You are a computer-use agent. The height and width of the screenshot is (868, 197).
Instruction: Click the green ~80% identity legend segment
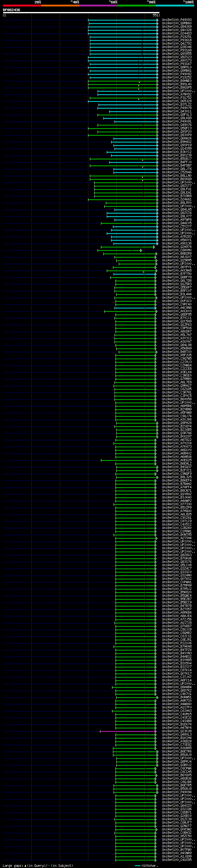click(137, 6)
